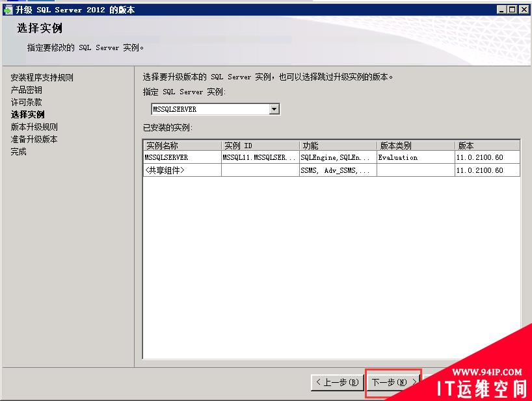532x401 pixels.
Task: Select the 安装程序支持规则 step in sidebar
Action: (x=42, y=77)
